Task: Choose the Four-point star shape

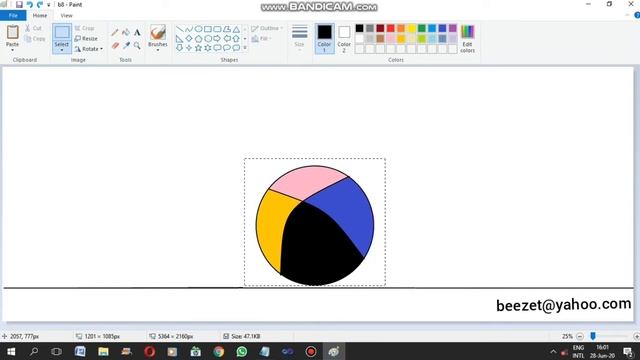Action: pos(189,48)
